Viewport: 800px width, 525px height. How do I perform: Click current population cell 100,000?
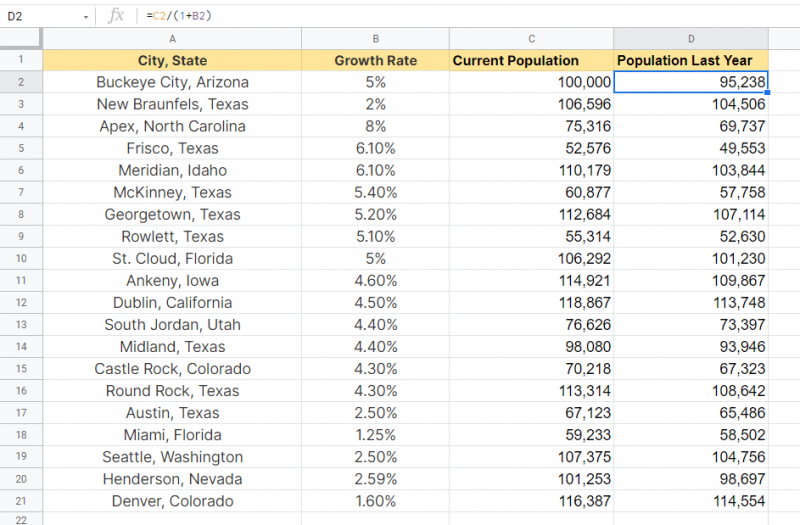(532, 82)
